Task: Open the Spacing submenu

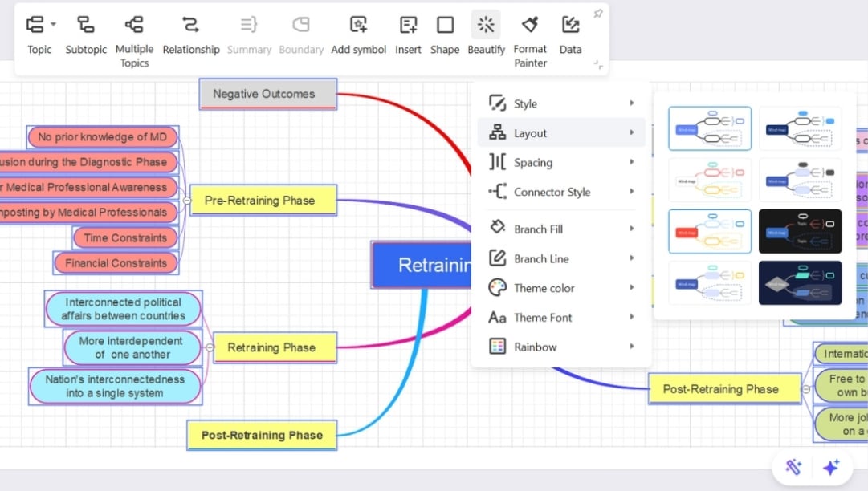Action: pos(561,162)
